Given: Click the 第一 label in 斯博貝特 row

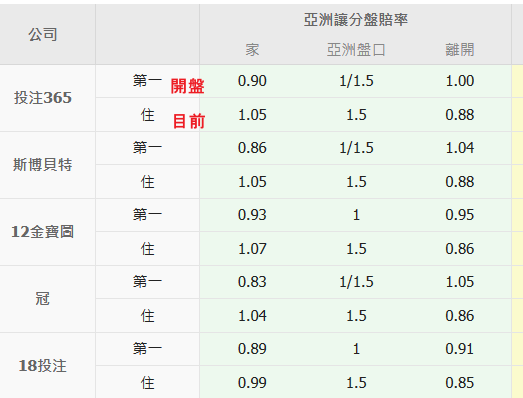Looking at the screenshot, I should click(x=147, y=148).
